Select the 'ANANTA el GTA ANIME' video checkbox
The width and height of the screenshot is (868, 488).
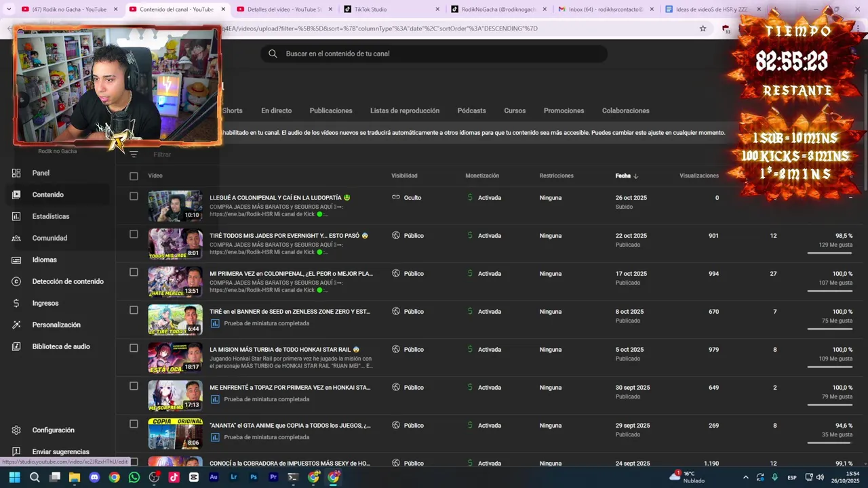coord(134,424)
